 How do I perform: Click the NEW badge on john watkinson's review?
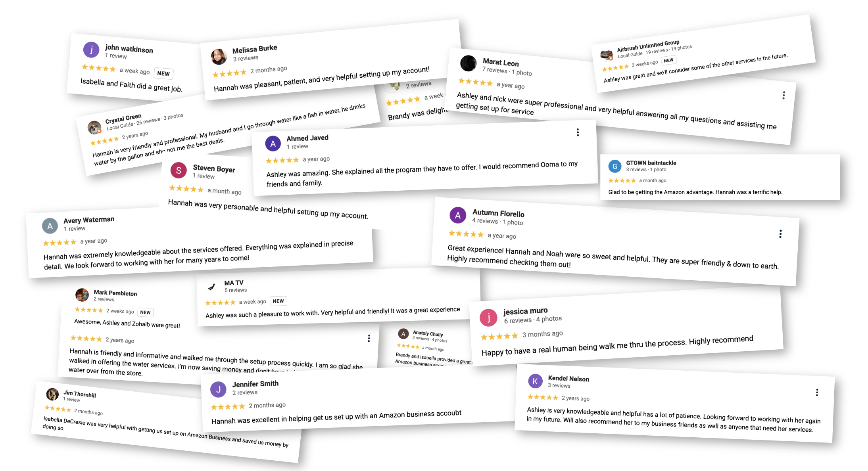(x=163, y=73)
